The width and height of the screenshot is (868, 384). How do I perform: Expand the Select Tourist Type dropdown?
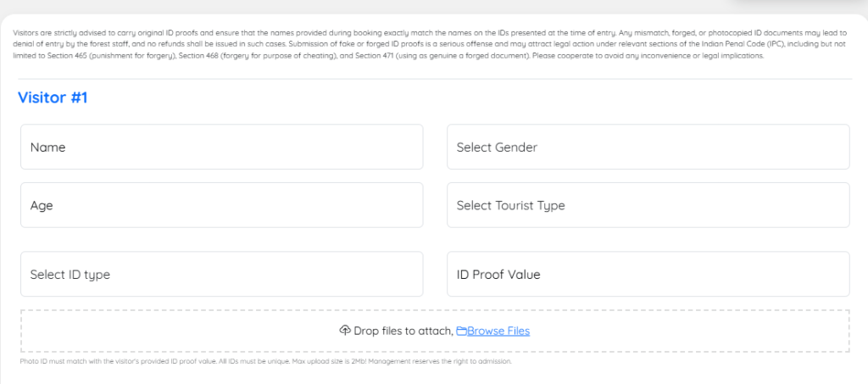click(x=648, y=205)
